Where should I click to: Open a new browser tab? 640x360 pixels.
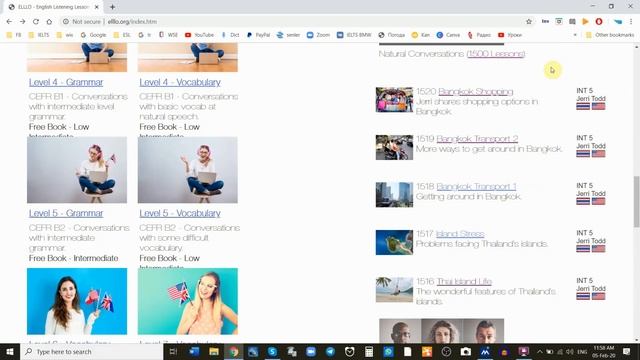pos(112,7)
